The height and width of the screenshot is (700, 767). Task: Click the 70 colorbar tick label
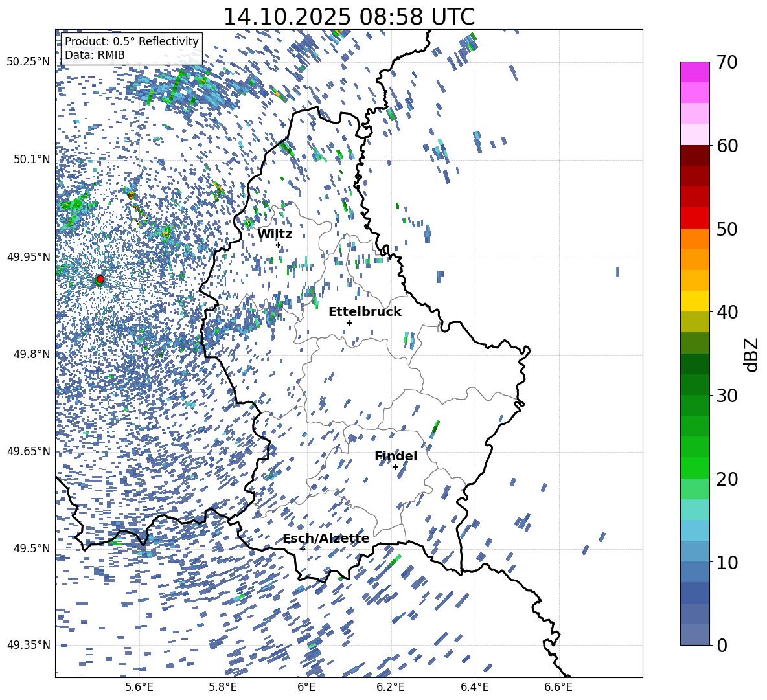point(727,62)
